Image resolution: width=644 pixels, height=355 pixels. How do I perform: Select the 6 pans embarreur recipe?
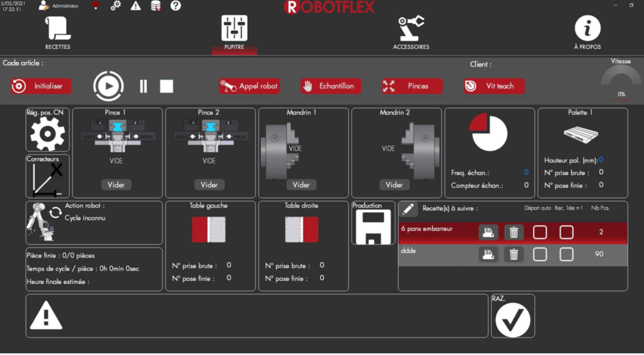pos(513,232)
